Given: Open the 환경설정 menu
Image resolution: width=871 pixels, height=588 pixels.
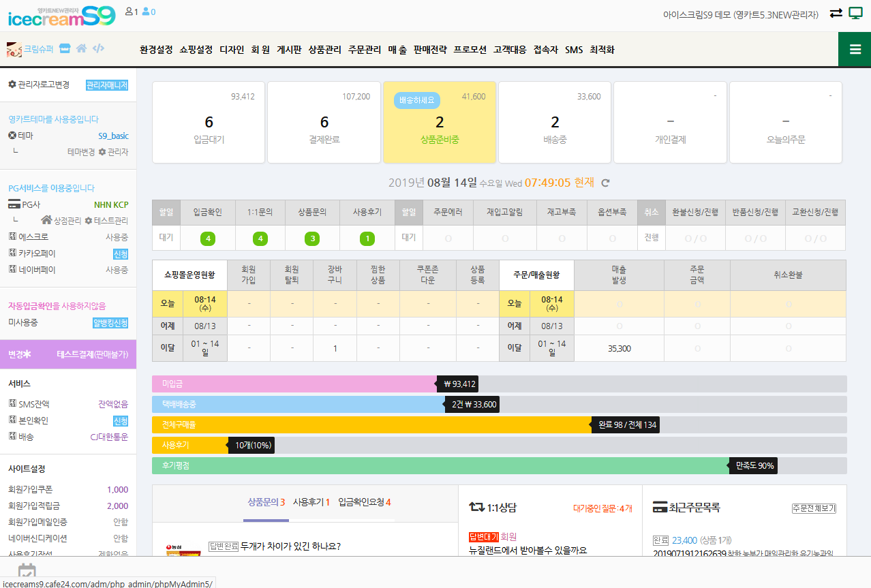Looking at the screenshot, I should (x=156, y=50).
